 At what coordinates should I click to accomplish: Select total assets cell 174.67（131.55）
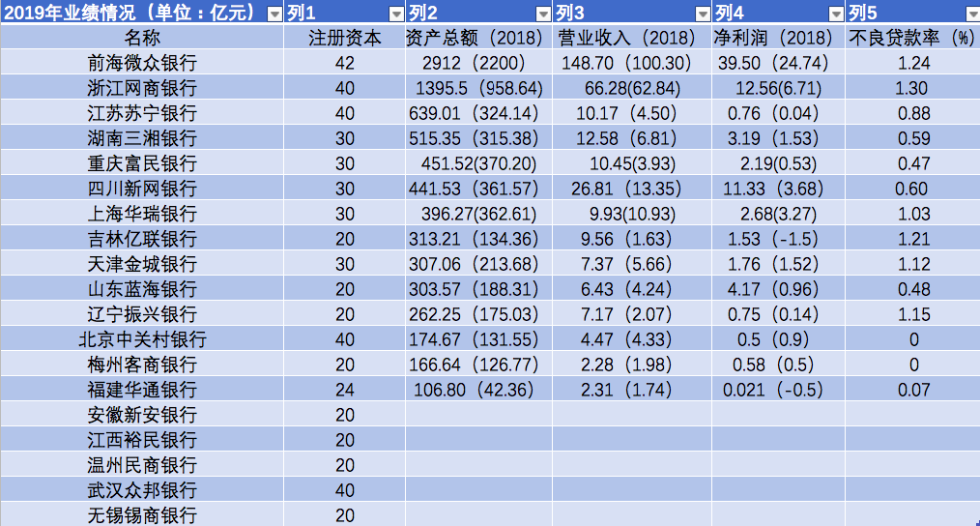click(478, 339)
